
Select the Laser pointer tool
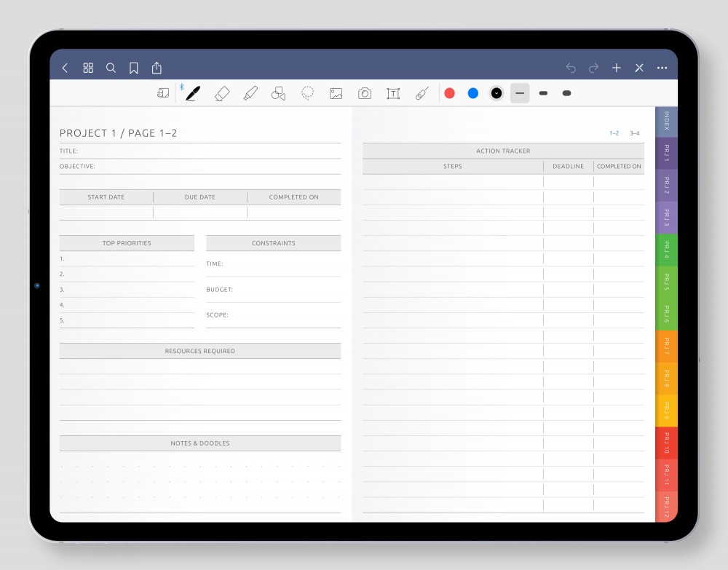422,93
